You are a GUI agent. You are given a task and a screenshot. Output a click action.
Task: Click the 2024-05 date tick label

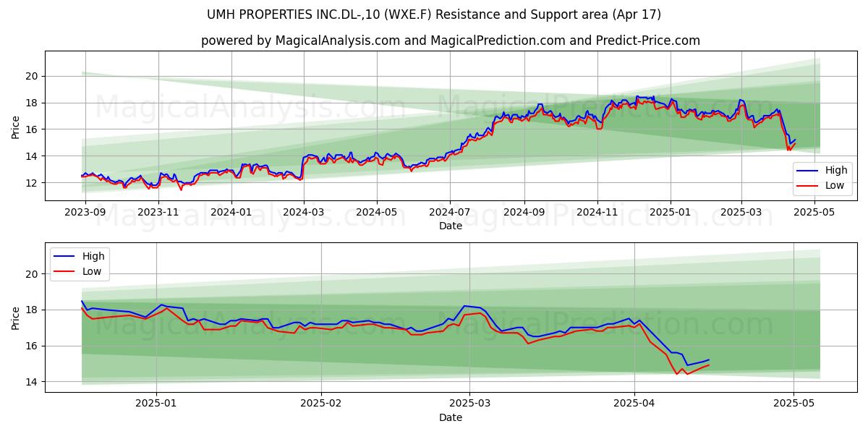click(376, 213)
